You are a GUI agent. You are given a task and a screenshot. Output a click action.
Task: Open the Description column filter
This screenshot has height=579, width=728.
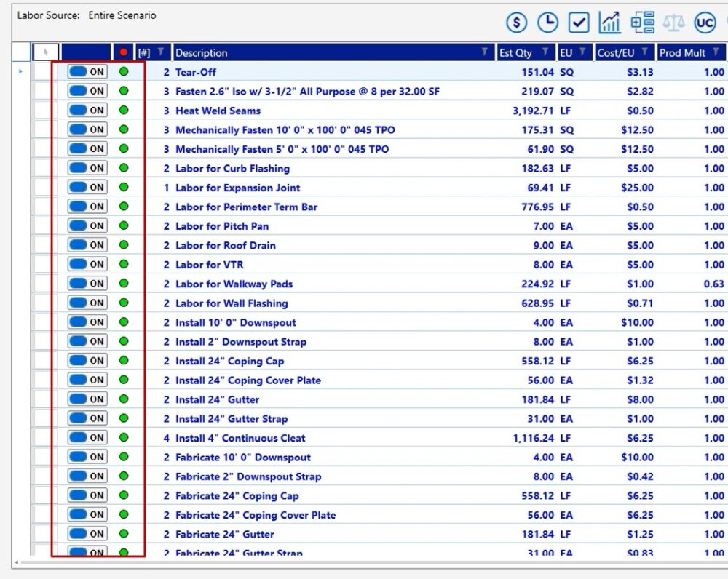(x=485, y=52)
